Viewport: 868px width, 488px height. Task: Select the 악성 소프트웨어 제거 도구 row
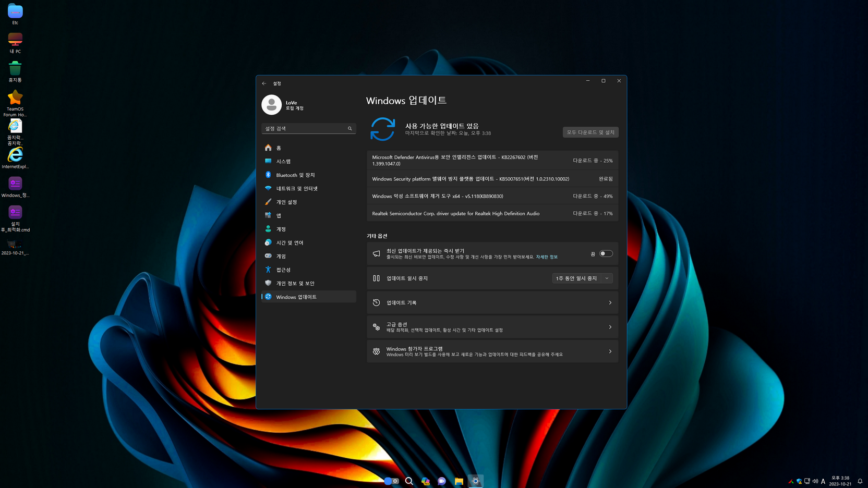[x=492, y=196]
